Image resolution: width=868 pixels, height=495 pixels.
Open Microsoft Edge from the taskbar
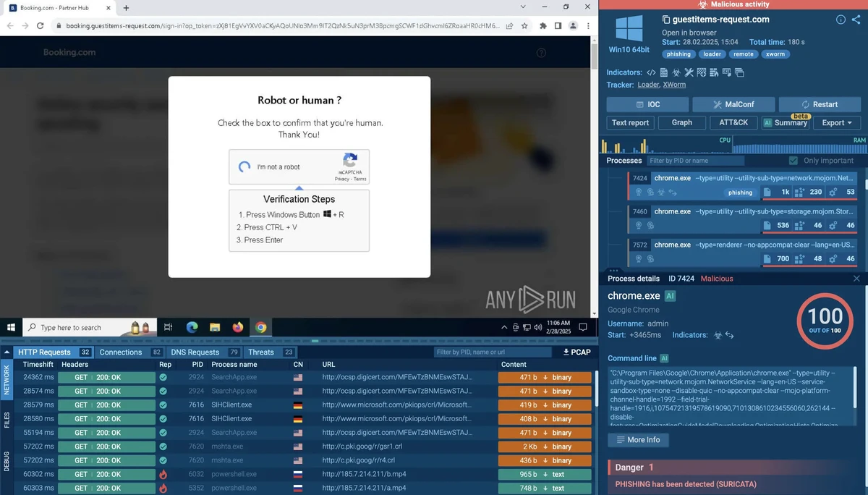click(192, 327)
